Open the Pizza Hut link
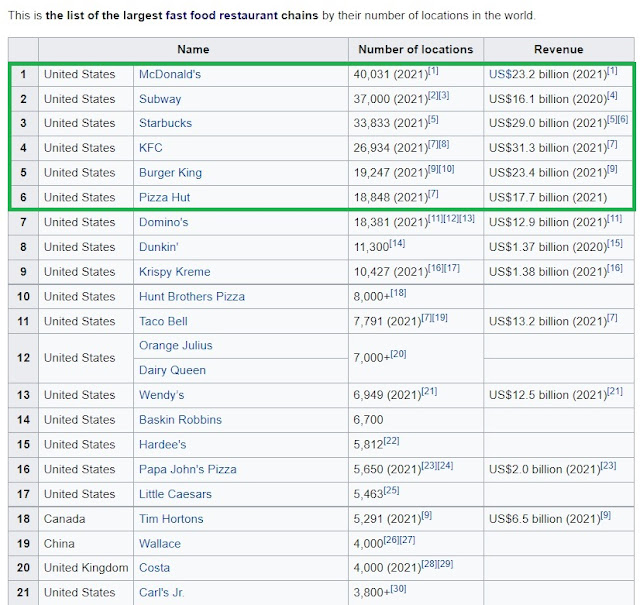The image size is (640, 605). [164, 198]
